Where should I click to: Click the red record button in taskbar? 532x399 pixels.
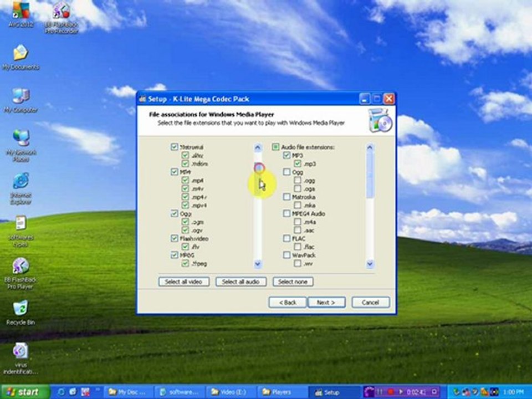(x=391, y=392)
